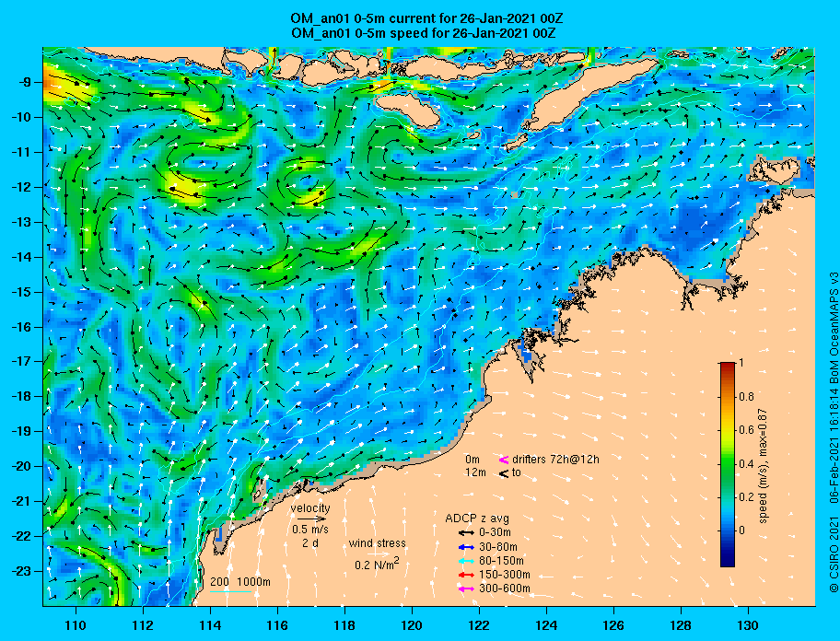Click the 'wind stress' legend label
The width and height of the screenshot is (840, 641).
pos(377,543)
